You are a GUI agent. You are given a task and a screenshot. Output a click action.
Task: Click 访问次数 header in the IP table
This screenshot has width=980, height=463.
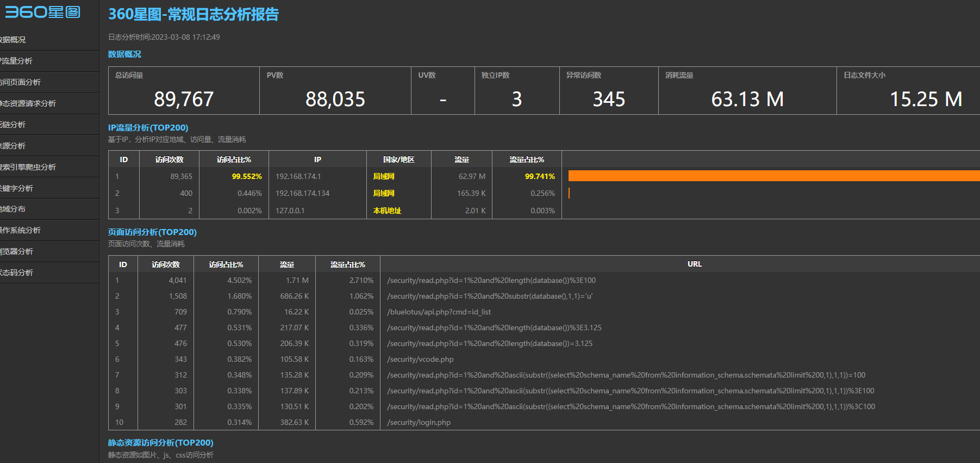coord(170,159)
